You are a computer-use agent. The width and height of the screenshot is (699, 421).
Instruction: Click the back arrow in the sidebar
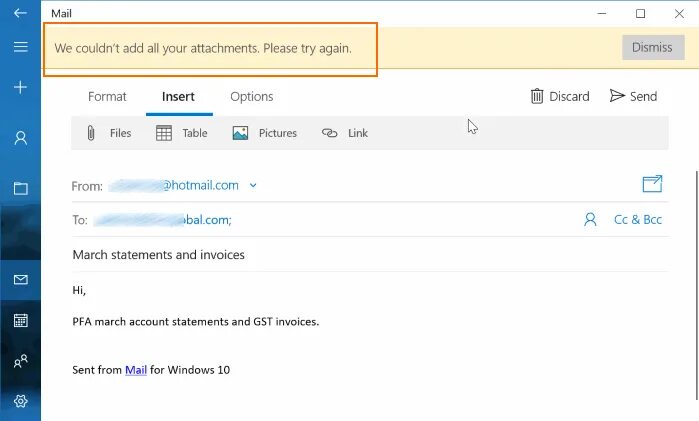[20, 13]
